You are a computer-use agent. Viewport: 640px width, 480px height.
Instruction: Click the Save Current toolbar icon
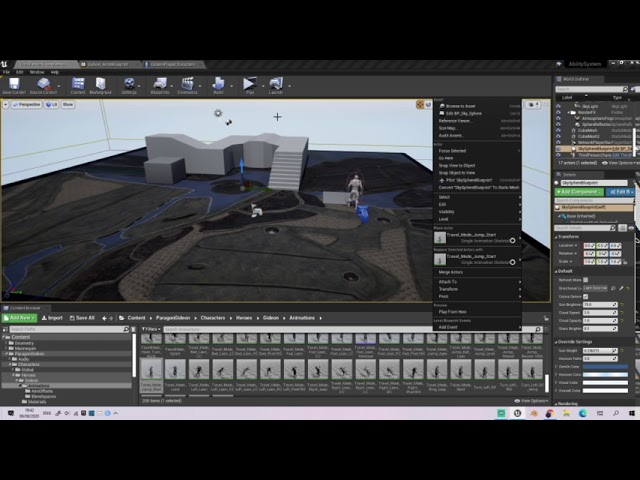[x=14, y=84]
